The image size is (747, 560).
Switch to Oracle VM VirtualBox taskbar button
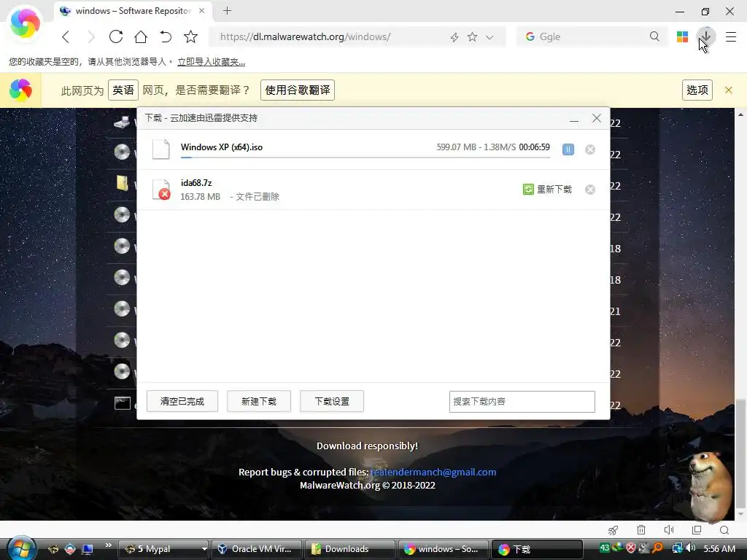(x=256, y=549)
